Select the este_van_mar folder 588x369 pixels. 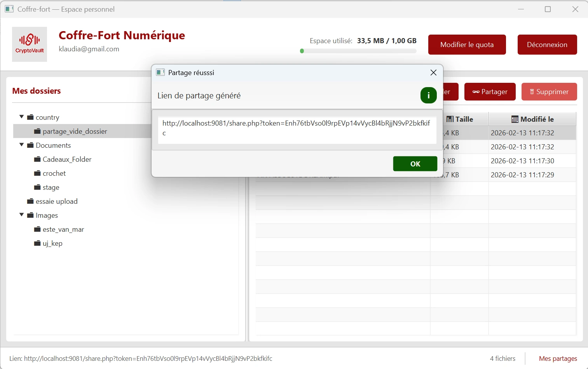click(63, 229)
